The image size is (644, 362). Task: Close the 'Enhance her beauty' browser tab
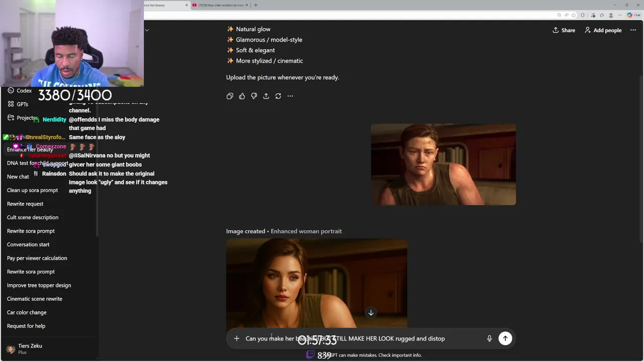187,5
